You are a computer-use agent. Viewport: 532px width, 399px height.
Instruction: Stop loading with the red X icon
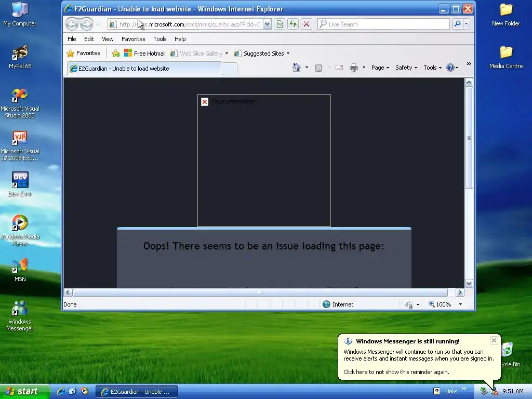coord(307,24)
